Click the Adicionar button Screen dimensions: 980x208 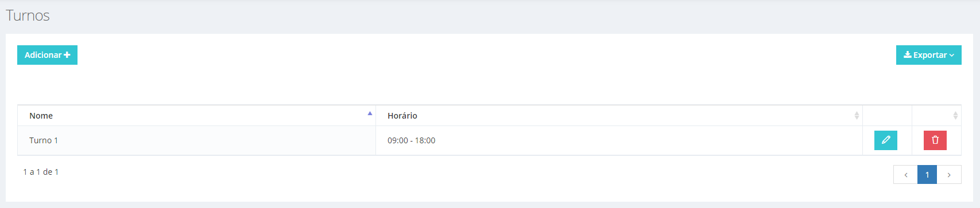point(47,55)
